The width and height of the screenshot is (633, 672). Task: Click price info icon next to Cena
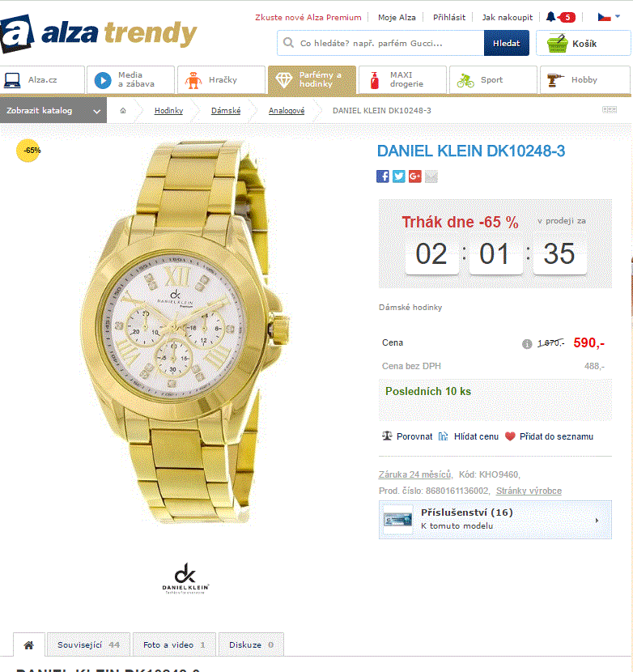[x=527, y=344]
